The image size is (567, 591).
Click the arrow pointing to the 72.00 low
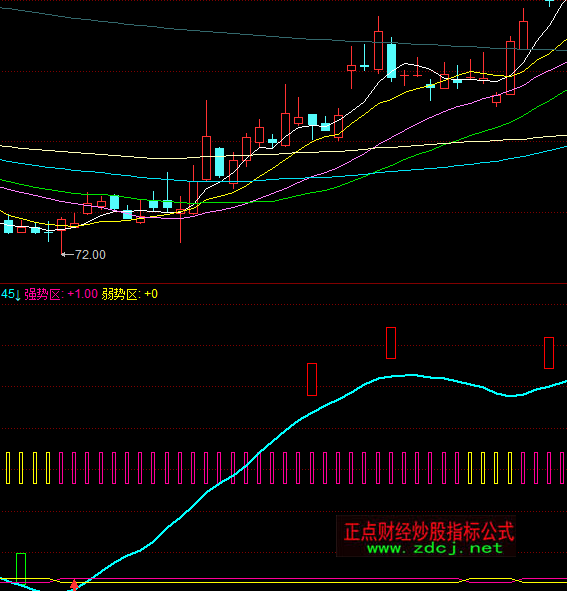67,255
